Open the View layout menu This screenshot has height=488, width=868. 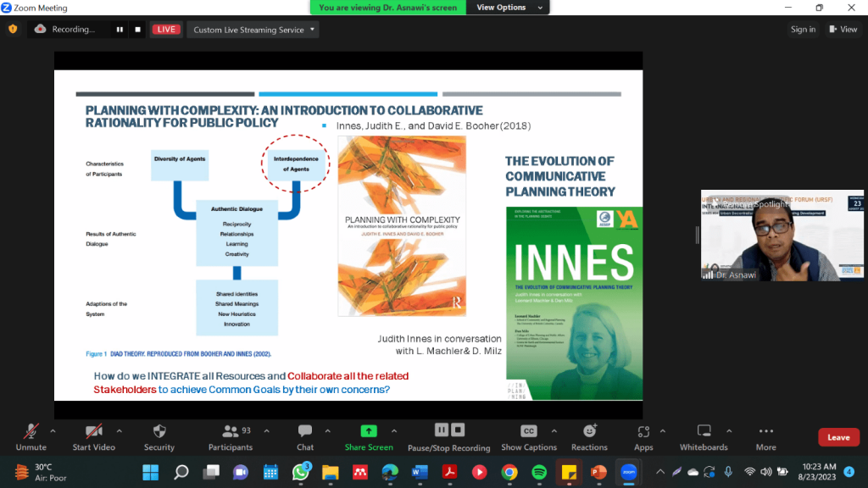pos(843,30)
